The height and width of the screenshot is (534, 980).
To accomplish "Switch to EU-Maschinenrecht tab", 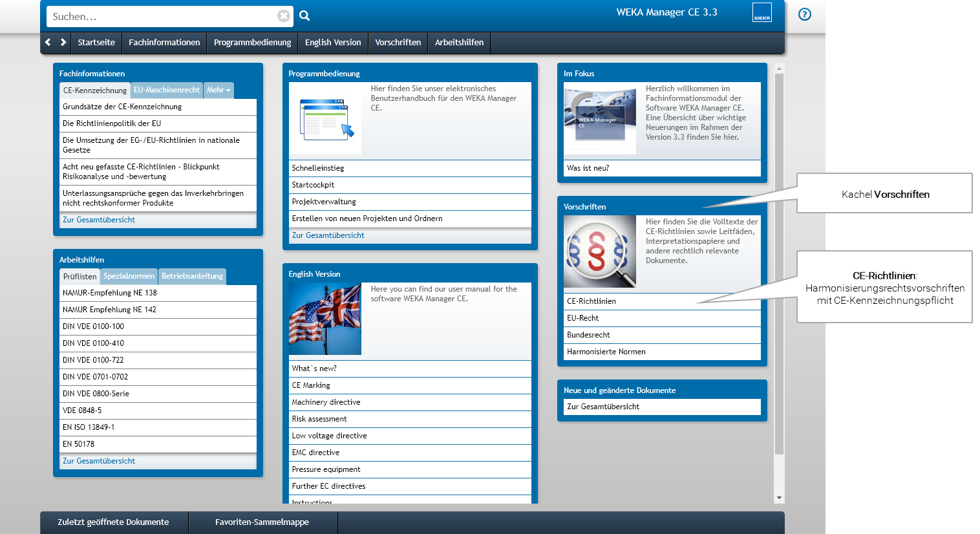I will click(167, 91).
